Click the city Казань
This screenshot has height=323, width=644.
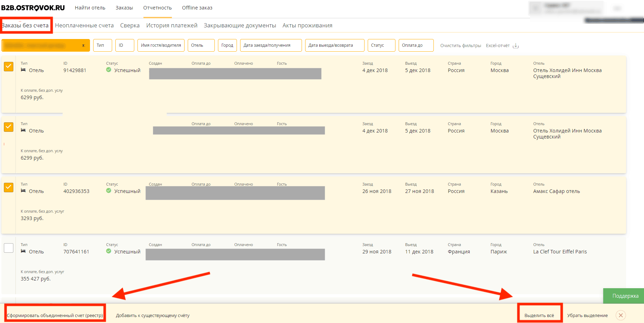coord(499,191)
